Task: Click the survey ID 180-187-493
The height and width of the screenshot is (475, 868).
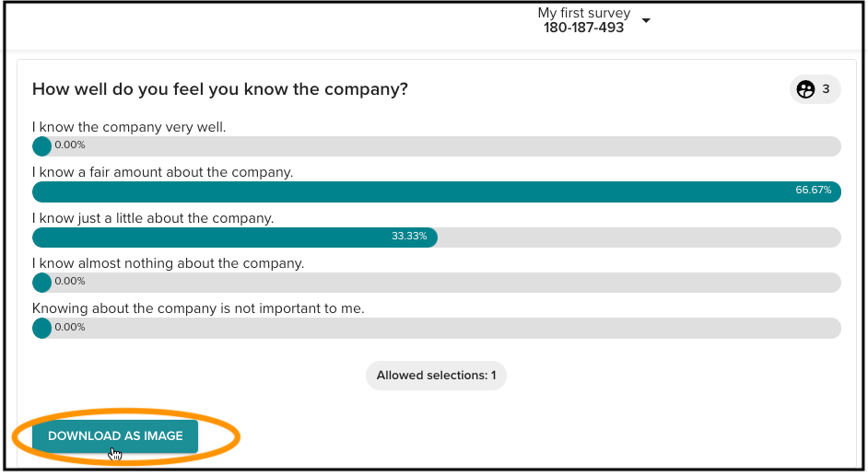Action: click(583, 28)
